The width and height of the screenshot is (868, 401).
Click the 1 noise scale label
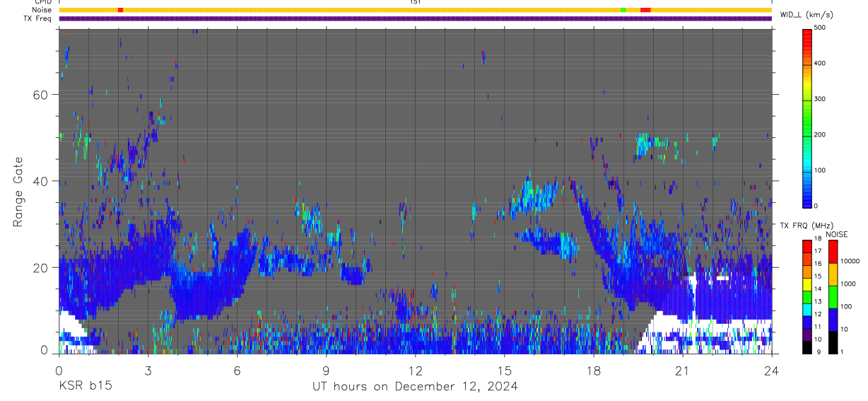[x=843, y=351]
